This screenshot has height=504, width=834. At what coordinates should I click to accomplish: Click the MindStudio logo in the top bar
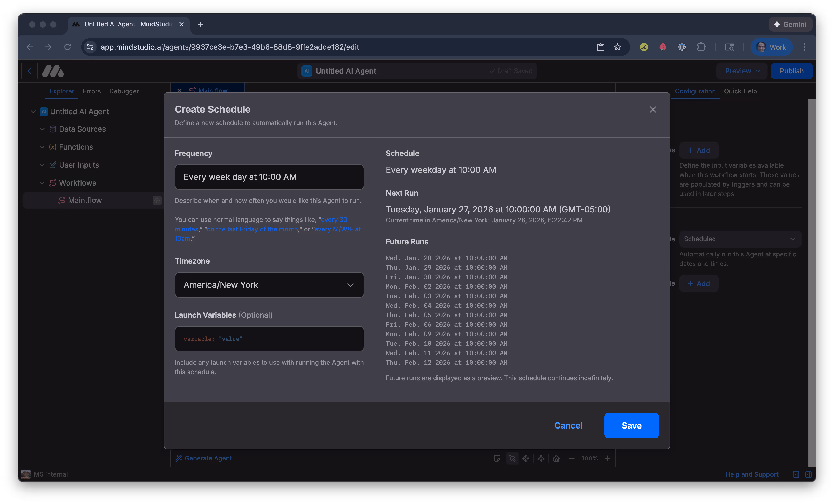coord(53,71)
